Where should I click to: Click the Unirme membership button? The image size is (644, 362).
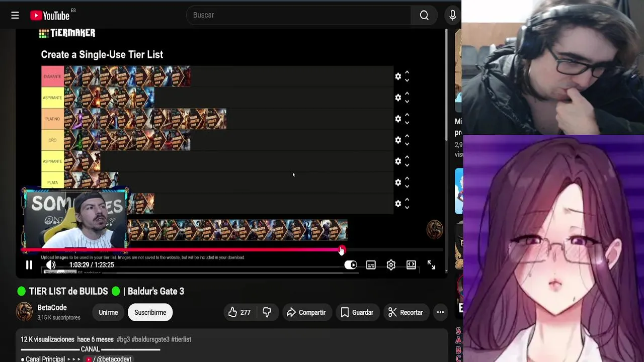click(x=108, y=312)
